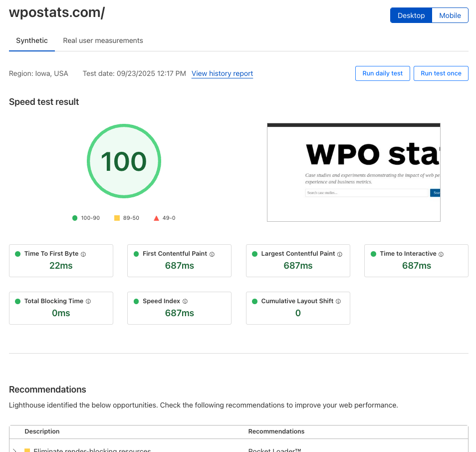Expand the Eliminate render-blocking resources row

[14, 450]
